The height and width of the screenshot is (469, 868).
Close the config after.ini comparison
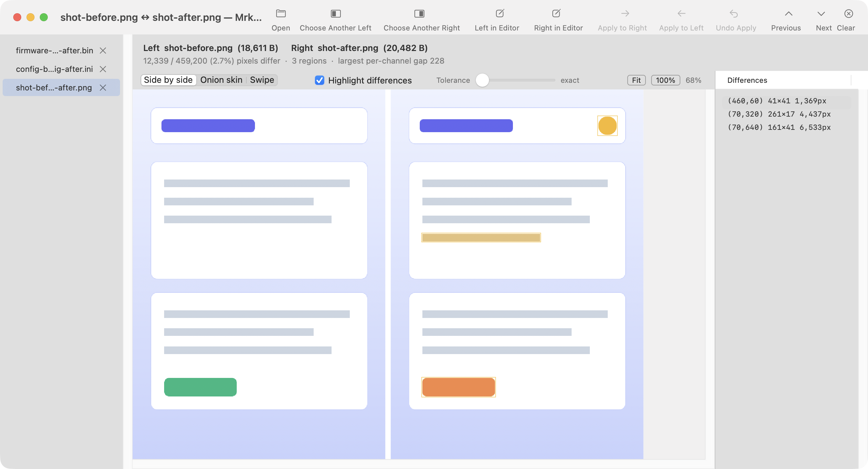point(103,69)
